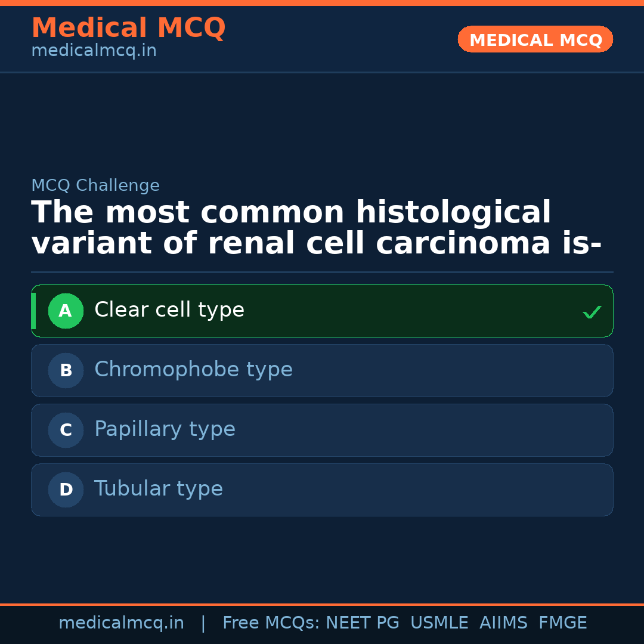Expand the Chromophobe type option row
The height and width of the screenshot is (644, 644).
tap(322, 370)
